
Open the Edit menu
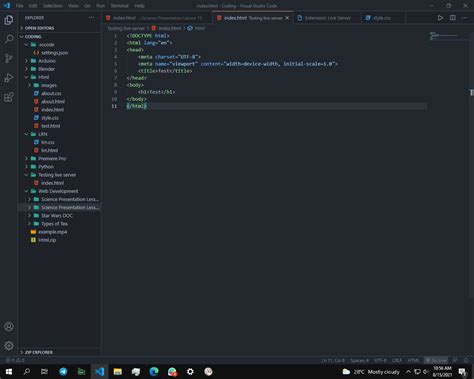33,6
